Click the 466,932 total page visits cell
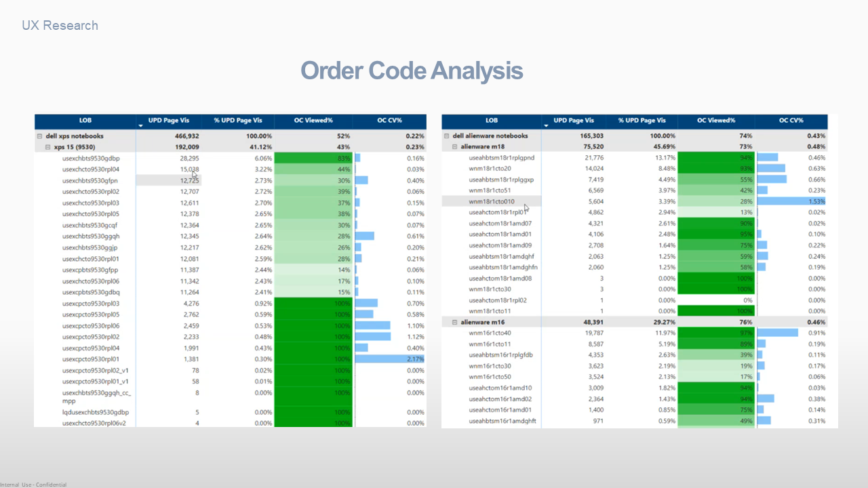This screenshot has height=488, width=868. tap(186, 136)
